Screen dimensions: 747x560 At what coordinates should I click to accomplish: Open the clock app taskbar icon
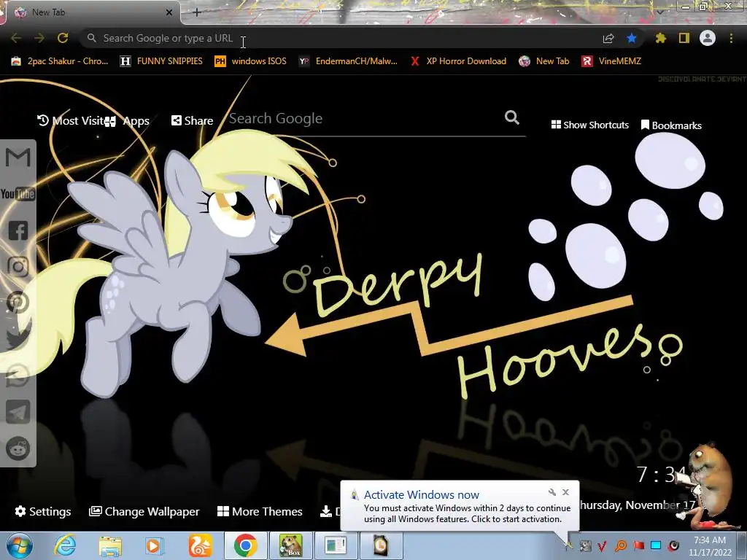(x=381, y=545)
